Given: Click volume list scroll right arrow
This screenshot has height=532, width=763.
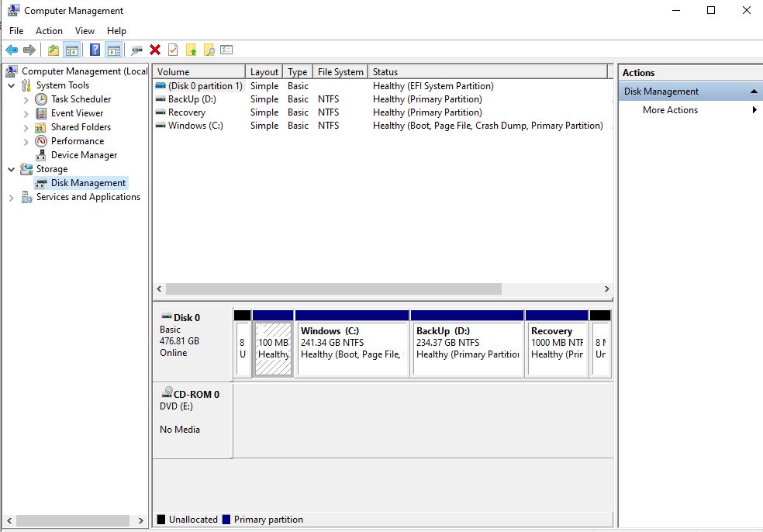Looking at the screenshot, I should [606, 289].
